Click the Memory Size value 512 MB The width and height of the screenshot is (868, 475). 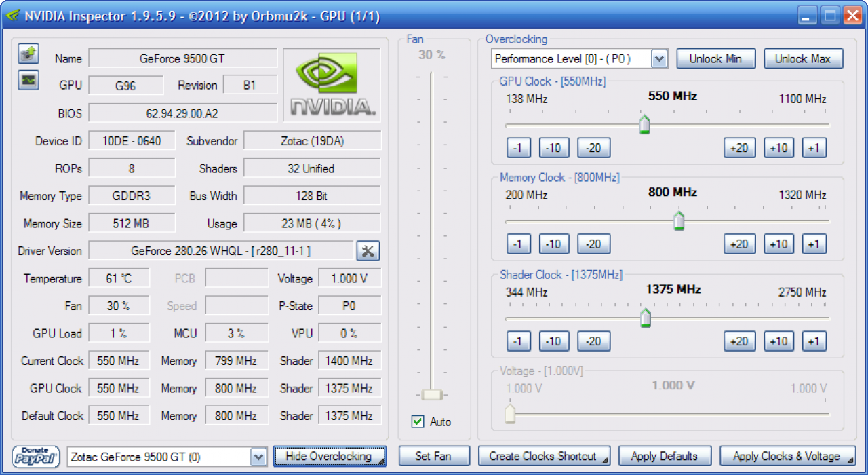point(132,223)
